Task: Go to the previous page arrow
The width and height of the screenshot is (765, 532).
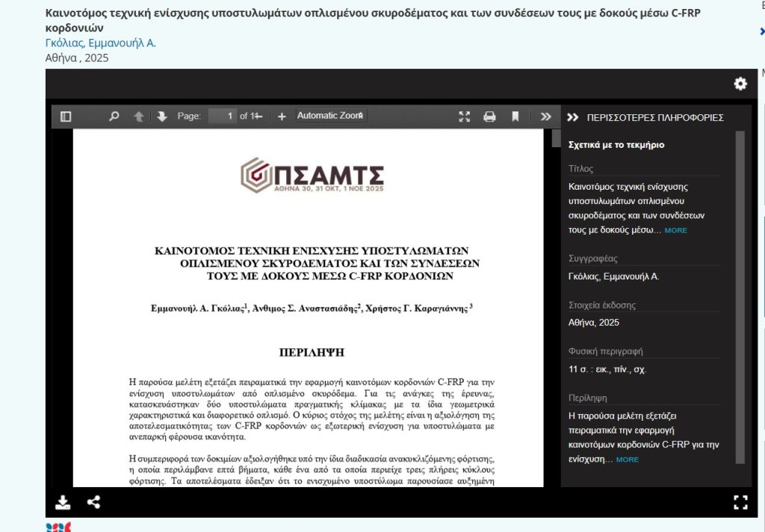Action: 138,116
